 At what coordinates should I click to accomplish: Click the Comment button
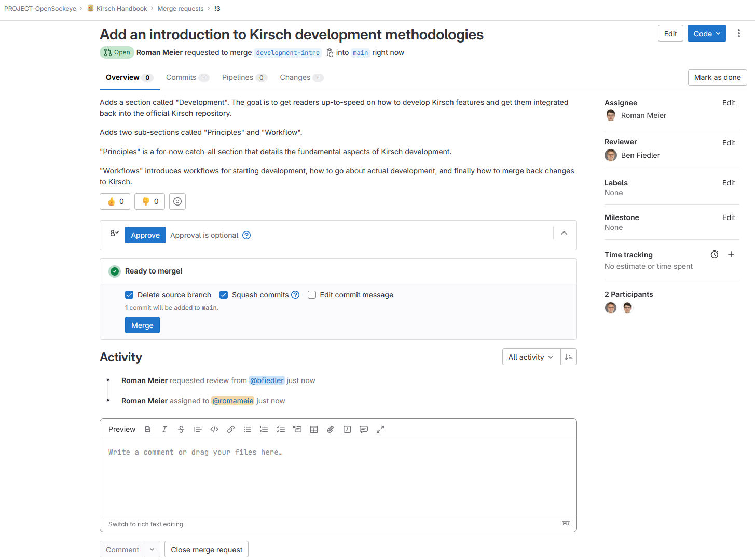(x=122, y=549)
